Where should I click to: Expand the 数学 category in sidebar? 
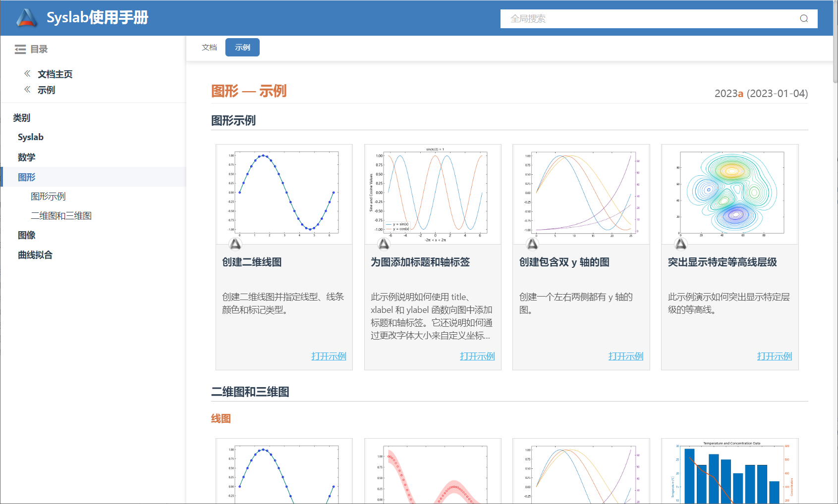pyautogui.click(x=27, y=157)
